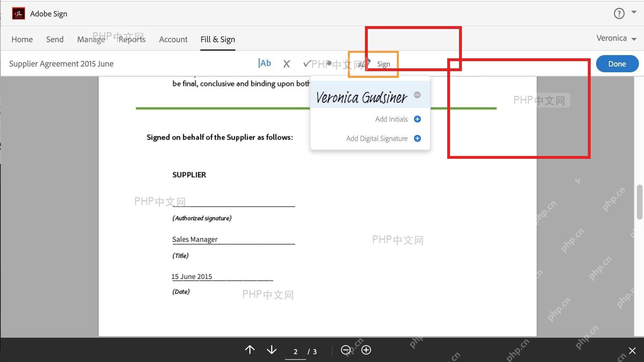Viewport: 644px width, 362px height.
Task: Open the Veronica user menu
Action: [616, 38]
